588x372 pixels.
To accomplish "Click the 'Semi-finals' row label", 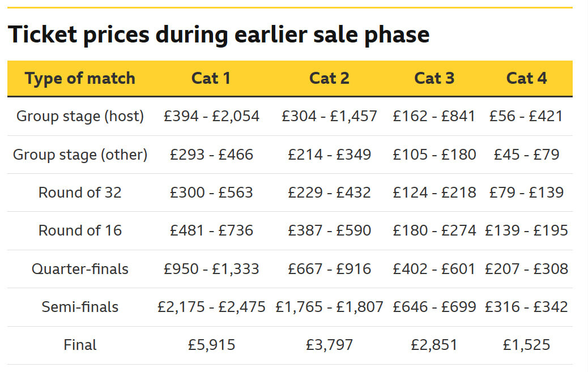I will 80,307.
